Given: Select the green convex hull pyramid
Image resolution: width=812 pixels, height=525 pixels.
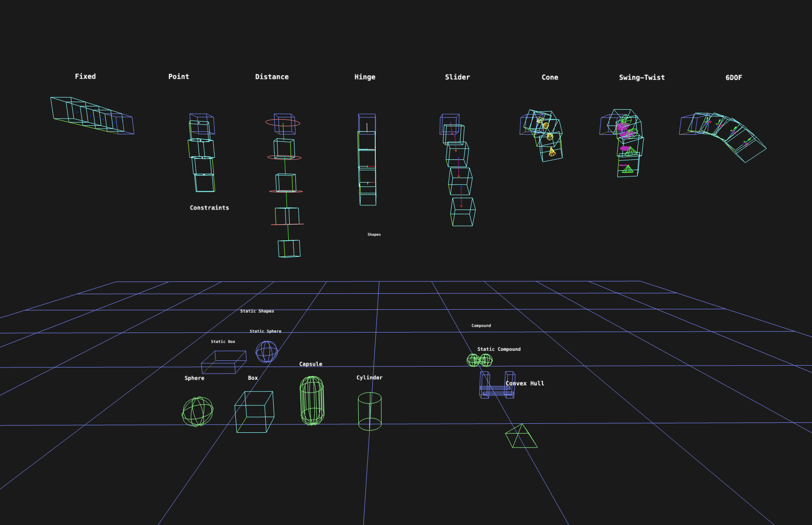Looking at the screenshot, I should [521, 436].
